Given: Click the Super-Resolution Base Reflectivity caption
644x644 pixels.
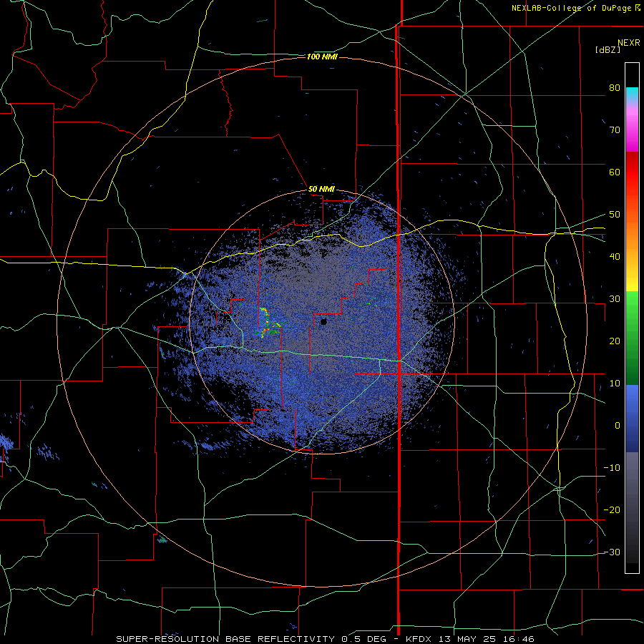Looking at the screenshot, I should click(325, 639).
